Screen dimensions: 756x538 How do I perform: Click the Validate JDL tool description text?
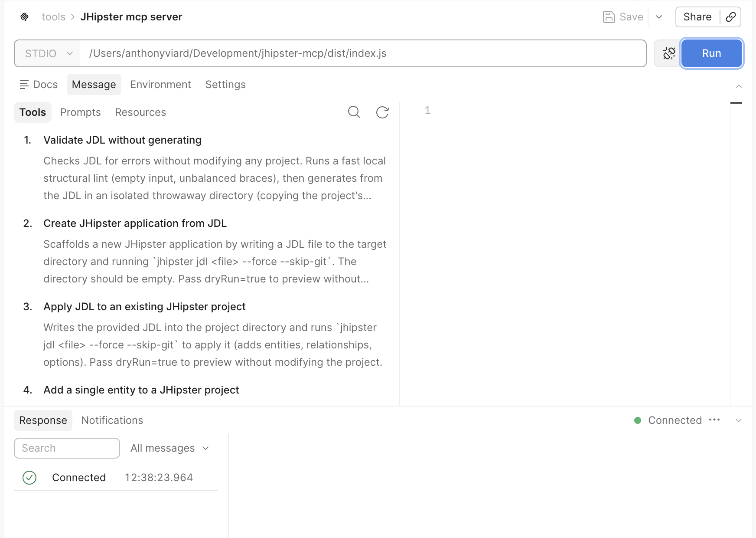215,178
